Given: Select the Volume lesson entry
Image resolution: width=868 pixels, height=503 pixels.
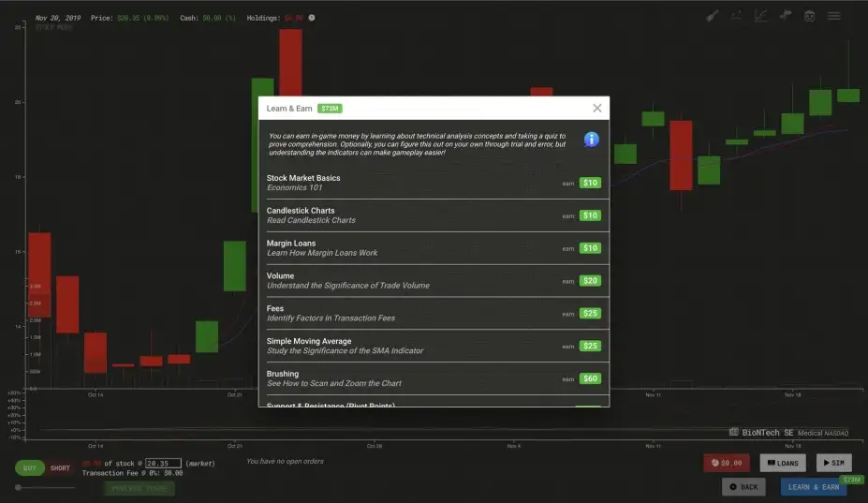Looking at the screenshot, I should point(434,281).
